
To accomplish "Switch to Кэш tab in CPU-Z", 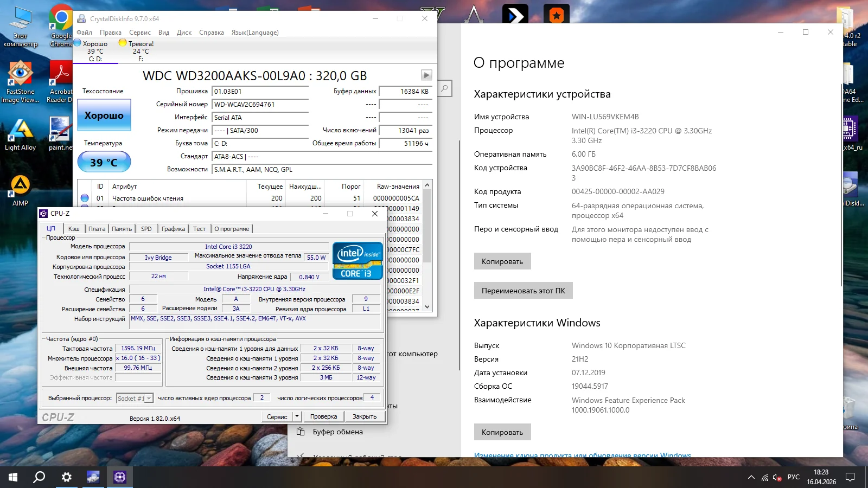I will tap(74, 229).
